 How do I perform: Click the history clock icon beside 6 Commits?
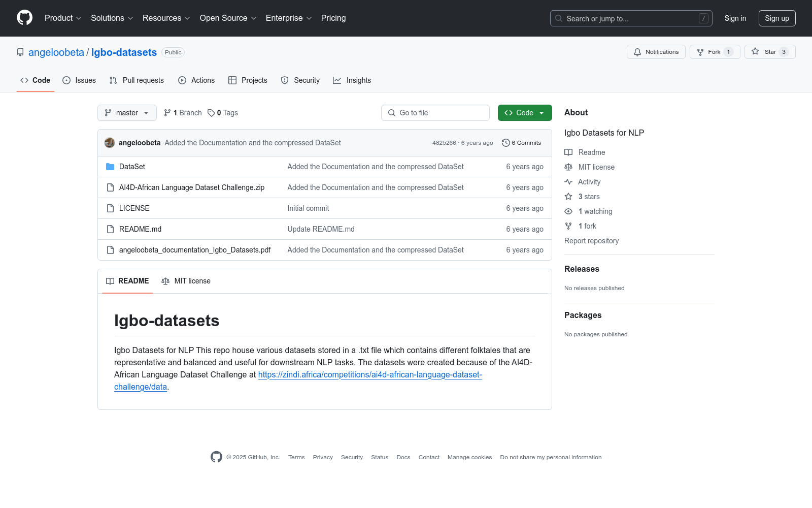pos(506,143)
